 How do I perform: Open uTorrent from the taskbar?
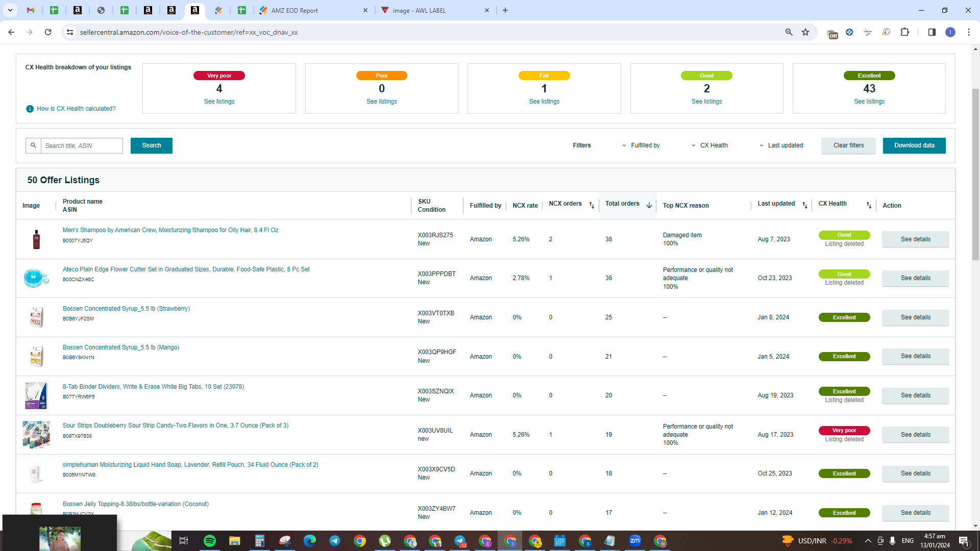tap(385, 541)
